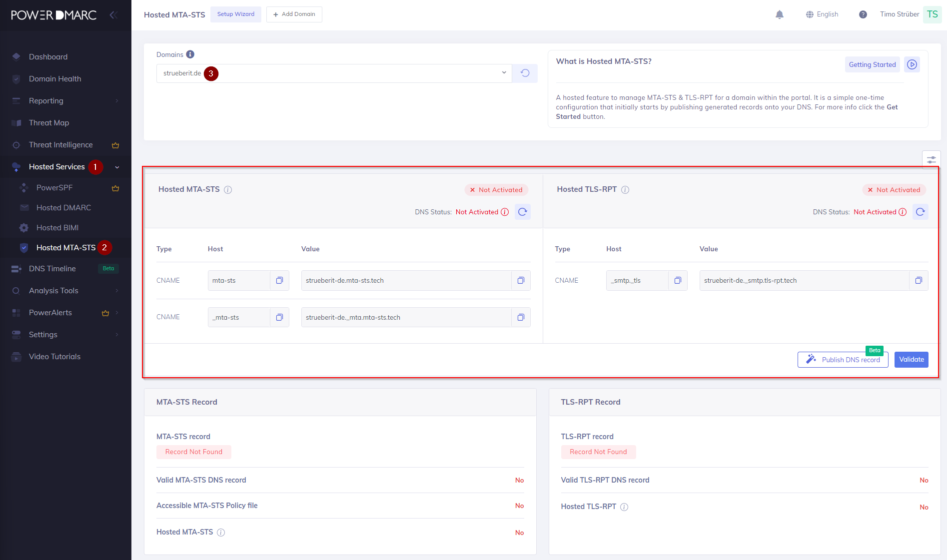The width and height of the screenshot is (947, 560).
Task: Collapse the left sidebar
Action: tap(113, 15)
